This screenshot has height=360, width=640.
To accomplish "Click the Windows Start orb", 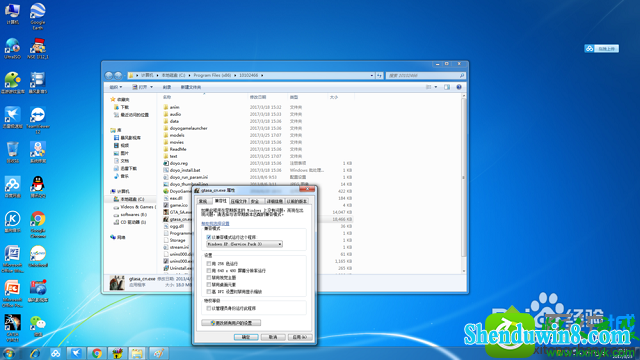I will [x=9, y=353].
